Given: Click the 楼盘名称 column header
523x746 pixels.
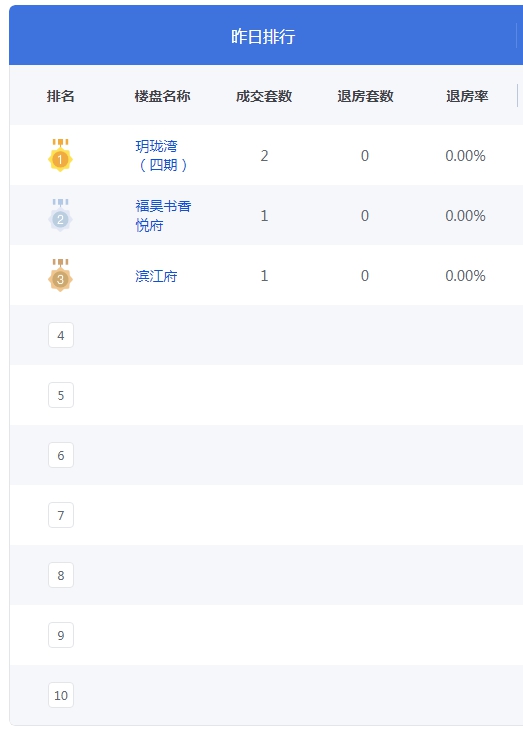Looking at the screenshot, I should (x=162, y=96).
